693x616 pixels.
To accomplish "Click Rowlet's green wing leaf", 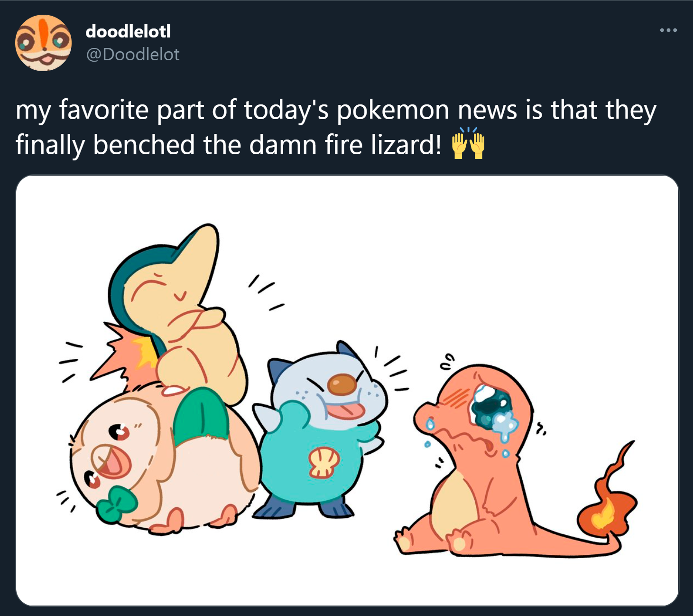I will [x=201, y=413].
